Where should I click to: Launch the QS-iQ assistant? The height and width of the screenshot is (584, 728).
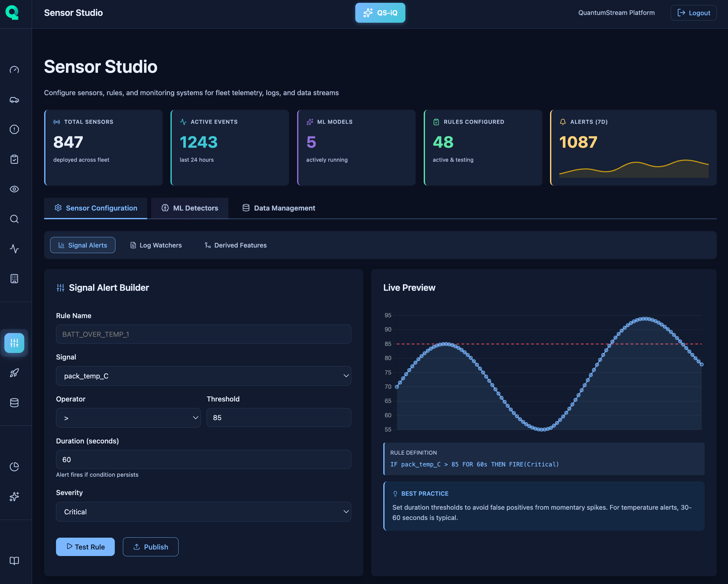pos(380,12)
